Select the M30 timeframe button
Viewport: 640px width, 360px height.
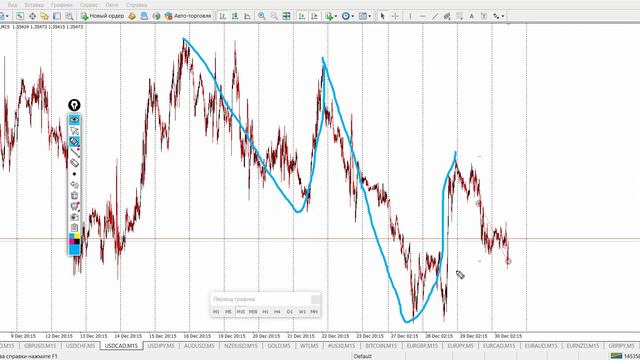(253, 312)
